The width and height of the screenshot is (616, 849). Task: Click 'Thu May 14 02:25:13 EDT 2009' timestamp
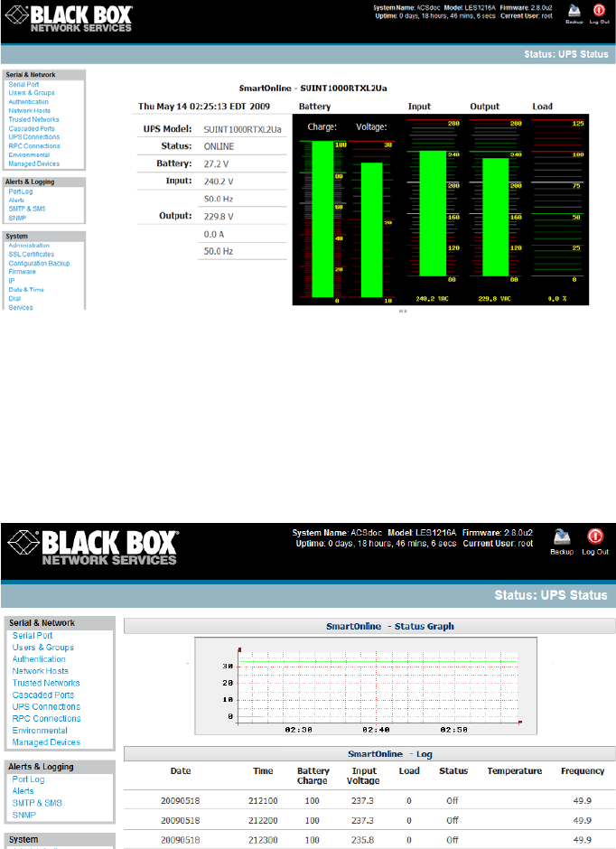204,107
